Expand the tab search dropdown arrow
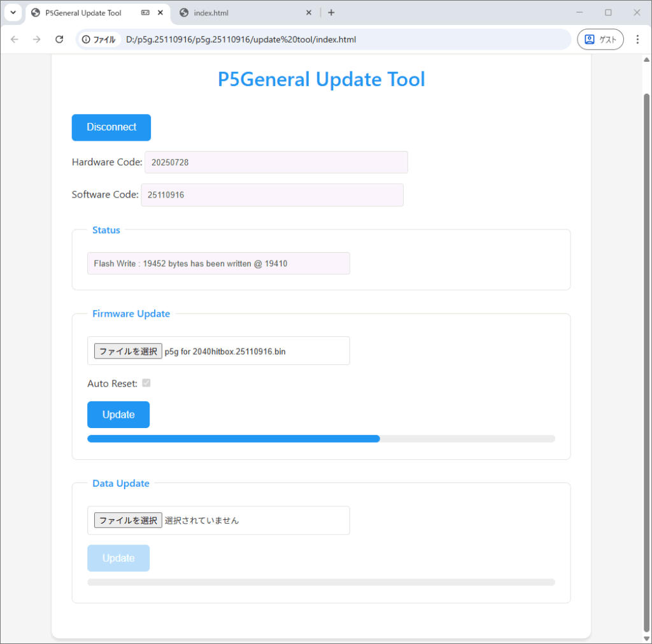This screenshot has width=652, height=644. (x=13, y=13)
